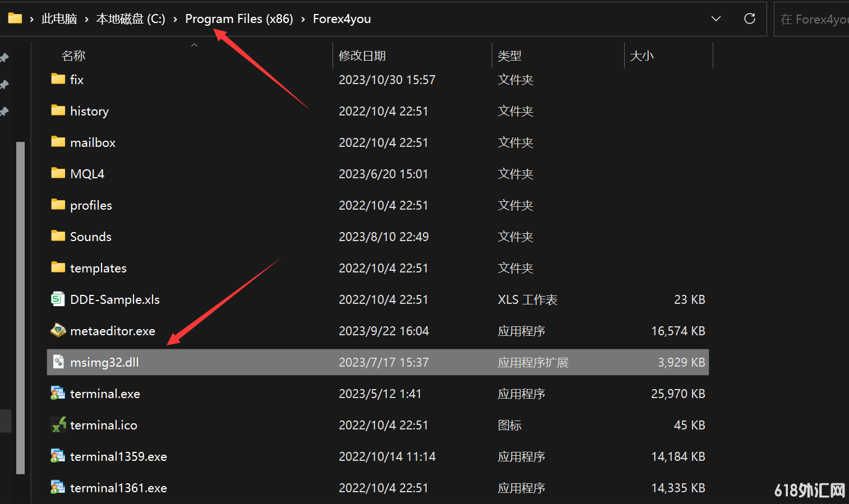The width and height of the screenshot is (849, 504).
Task: Click the DDE-Sample.xls spreadsheet icon
Action: click(58, 299)
